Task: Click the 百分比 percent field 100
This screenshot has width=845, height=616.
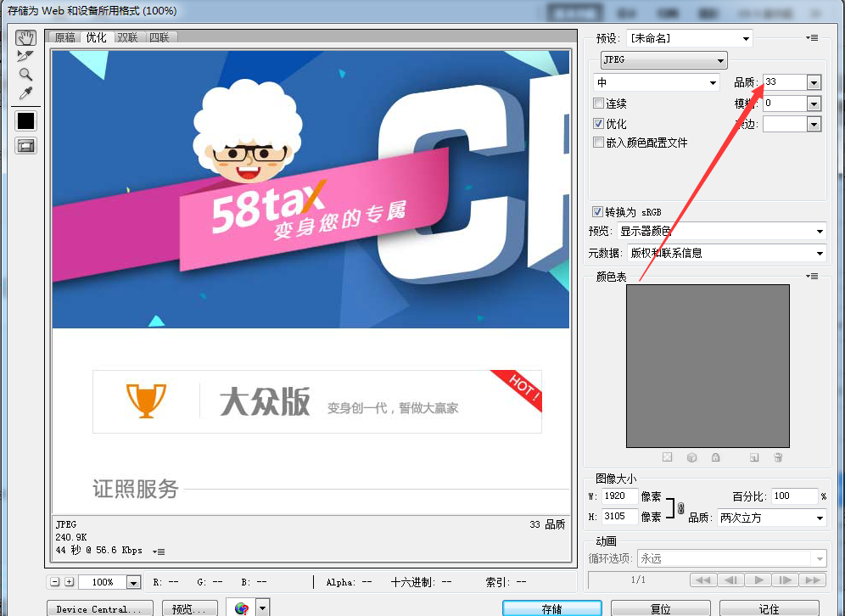Action: 795,496
